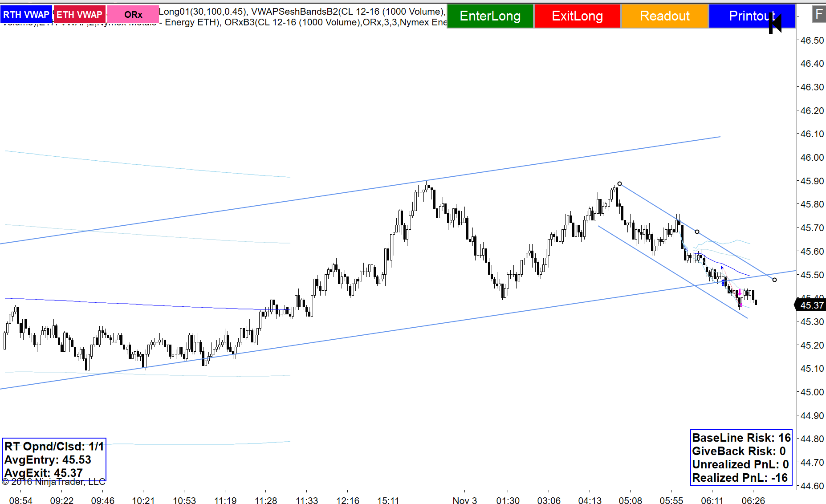Click the 46.00 price axis label
826x504 pixels.
(812, 157)
